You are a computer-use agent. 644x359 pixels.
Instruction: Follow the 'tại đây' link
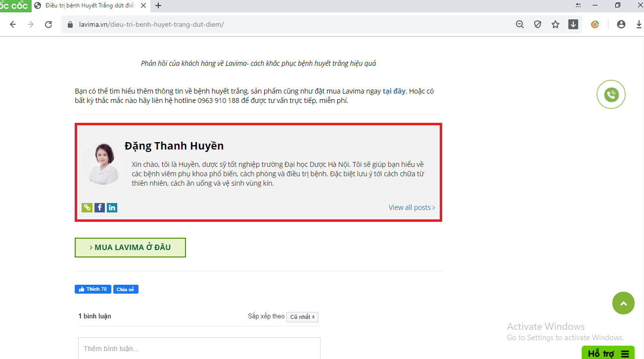pos(394,91)
